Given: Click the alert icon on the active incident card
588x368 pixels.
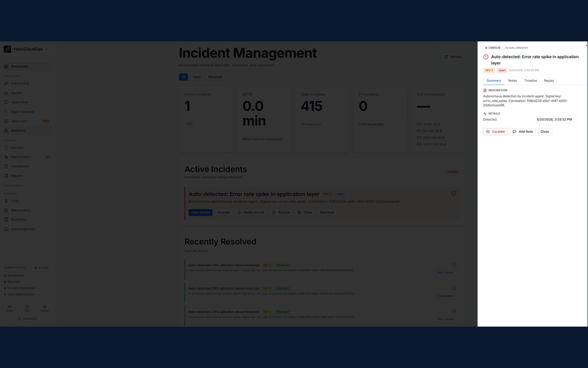Looking at the screenshot, I should 453,193.
